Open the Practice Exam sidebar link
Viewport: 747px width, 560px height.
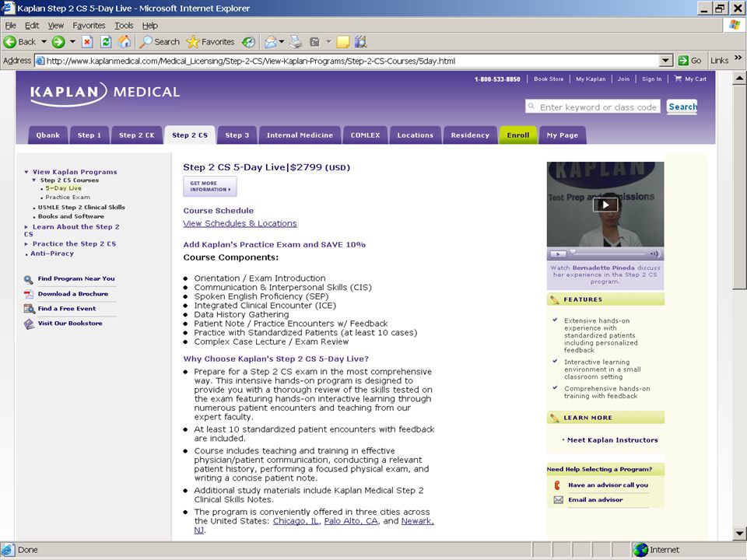tap(68, 197)
